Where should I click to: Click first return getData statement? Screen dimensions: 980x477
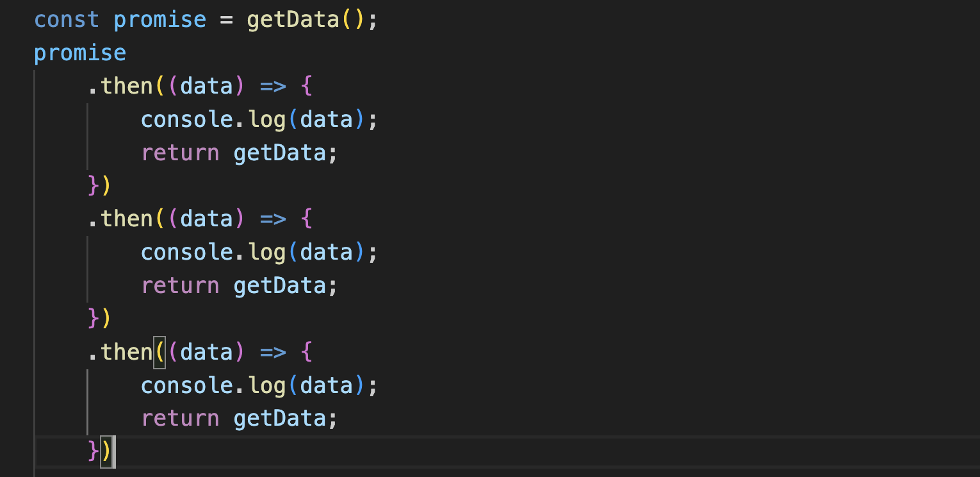(239, 153)
